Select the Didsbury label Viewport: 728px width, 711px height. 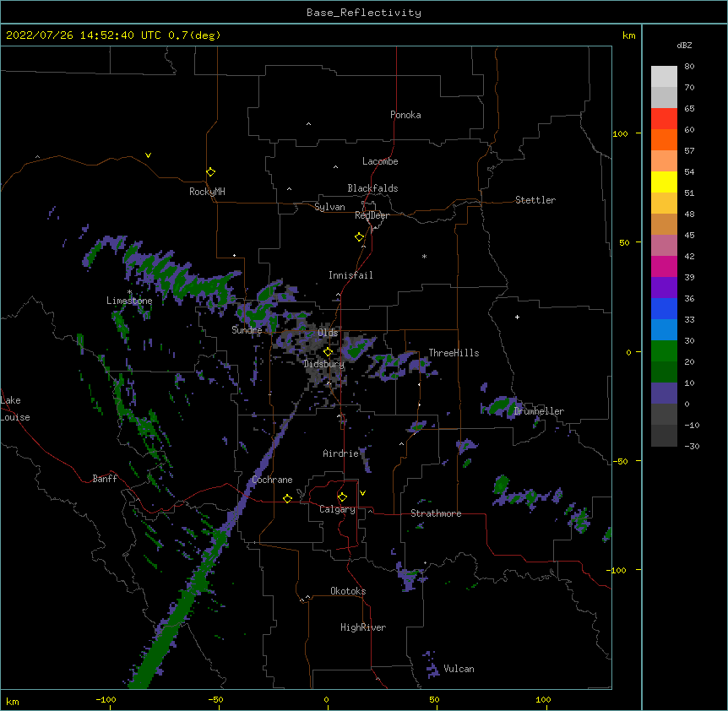pos(324,364)
